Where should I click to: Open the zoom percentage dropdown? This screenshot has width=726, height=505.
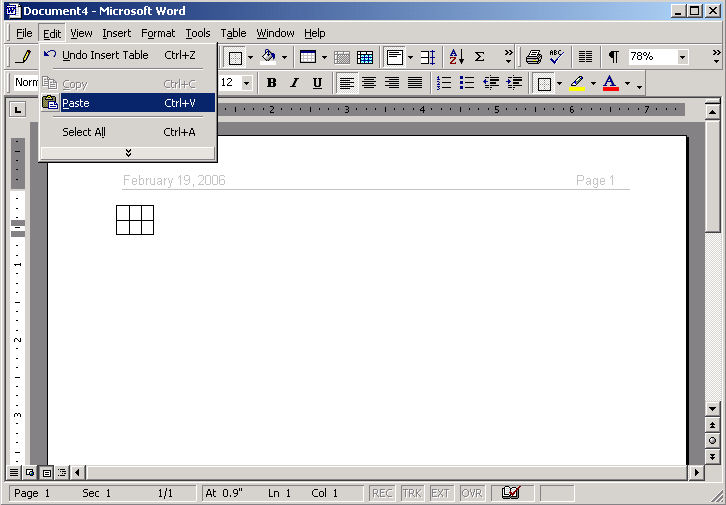point(682,57)
